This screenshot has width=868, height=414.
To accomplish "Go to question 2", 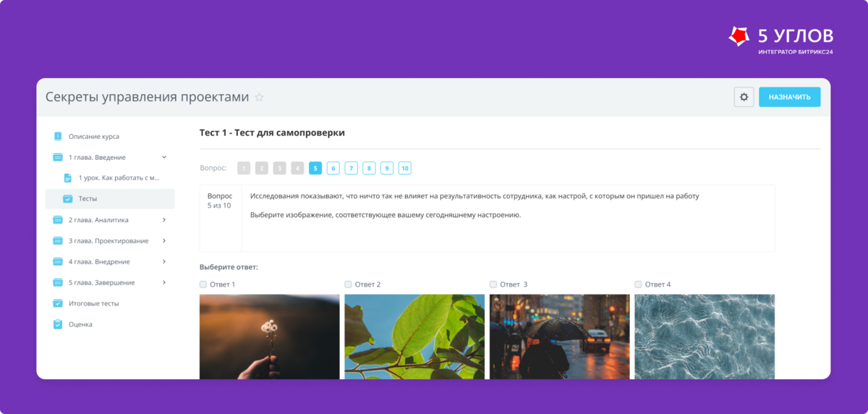I will tap(262, 169).
